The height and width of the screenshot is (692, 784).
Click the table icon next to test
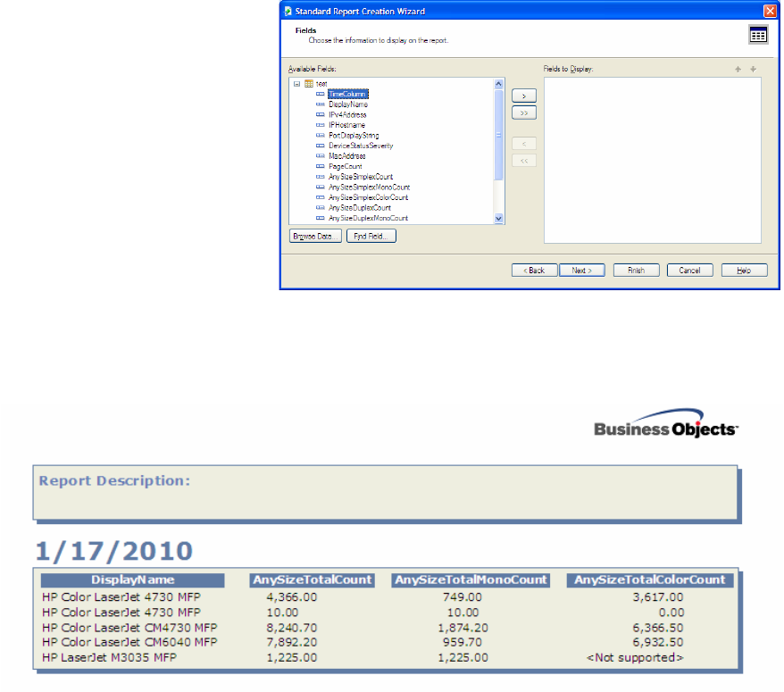click(x=309, y=84)
